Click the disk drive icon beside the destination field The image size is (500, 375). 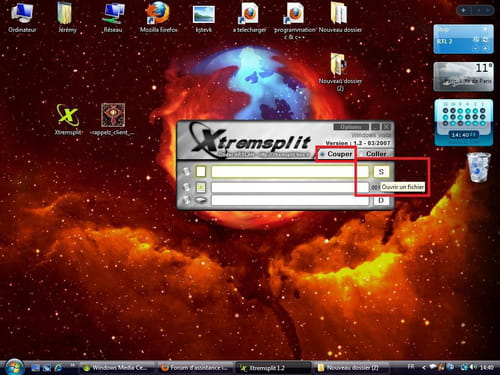(201, 200)
